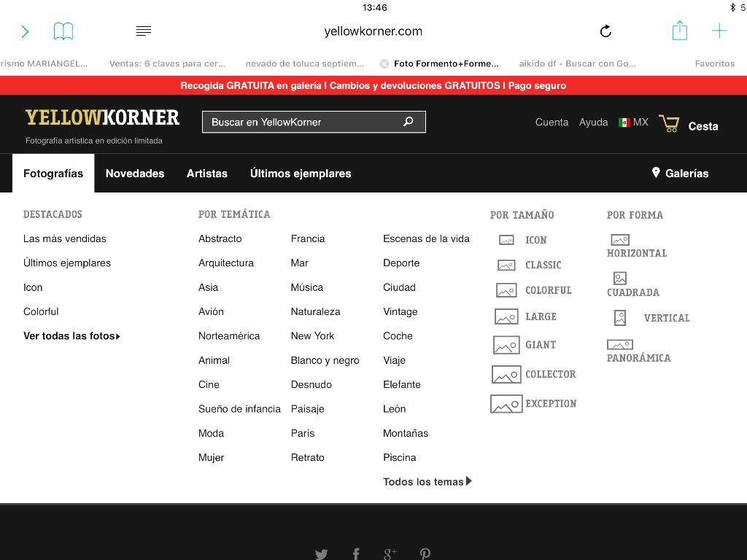This screenshot has height=560, width=747.
Task: Open the MX country selector
Action: pyautogui.click(x=633, y=122)
